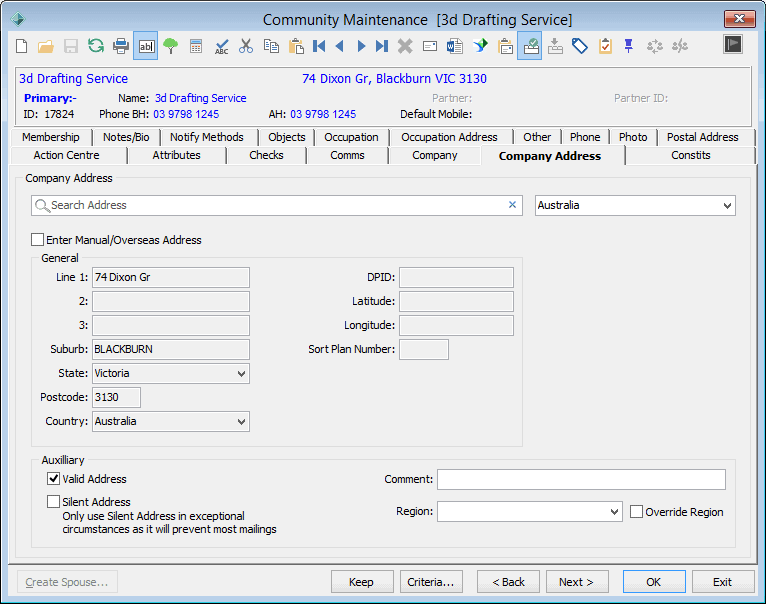Click the clipboard checkmark task icon
The width and height of the screenshot is (766, 604).
pyautogui.click(x=605, y=46)
